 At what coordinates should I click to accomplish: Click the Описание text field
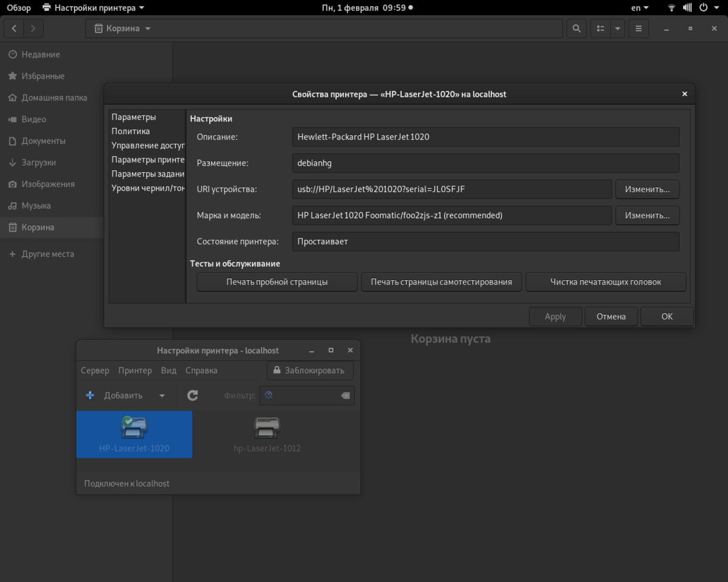[485, 137]
